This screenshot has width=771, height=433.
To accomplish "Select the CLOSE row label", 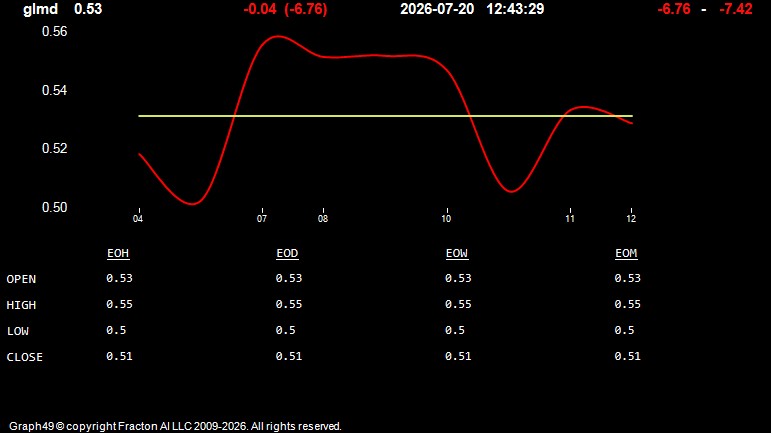I will pyautogui.click(x=25, y=357).
